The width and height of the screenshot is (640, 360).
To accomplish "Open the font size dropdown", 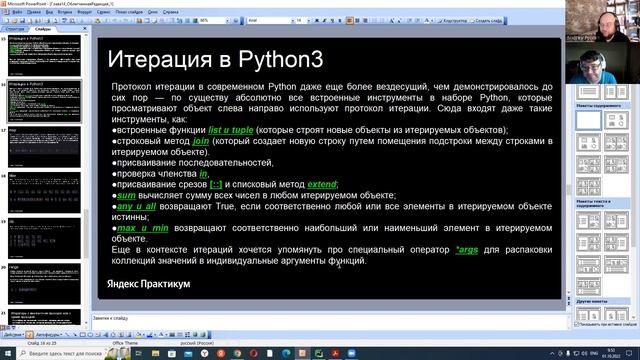I will 309,20.
